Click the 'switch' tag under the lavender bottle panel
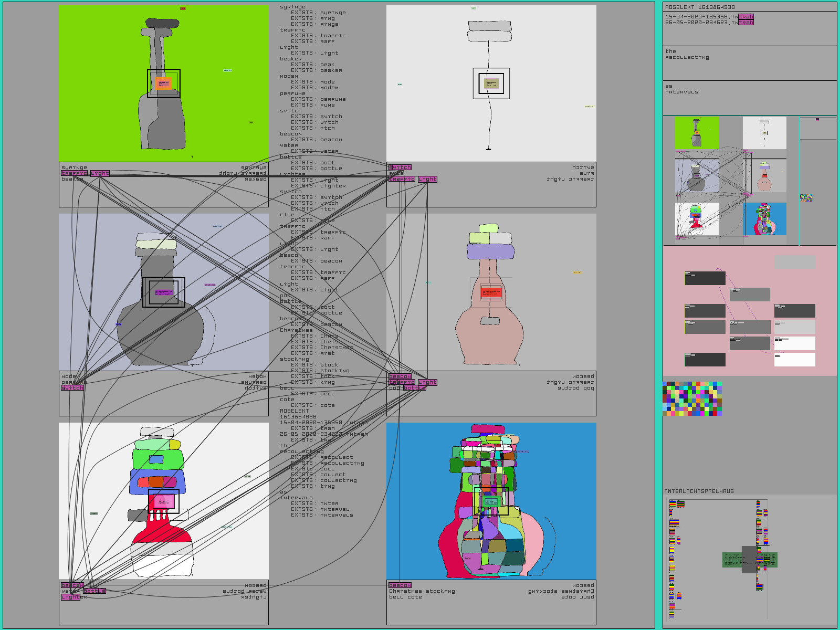Screen dimensions: 840x630 (72, 388)
